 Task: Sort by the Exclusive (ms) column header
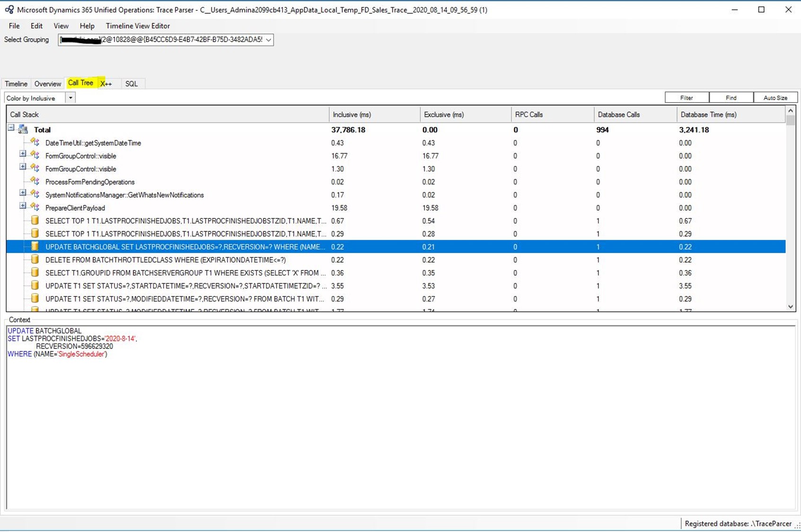click(466, 114)
